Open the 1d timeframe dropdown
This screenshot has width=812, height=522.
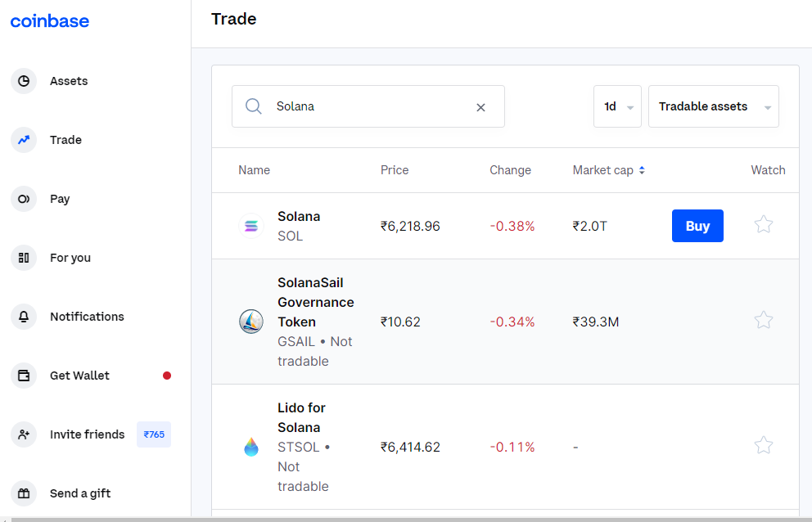[617, 106]
